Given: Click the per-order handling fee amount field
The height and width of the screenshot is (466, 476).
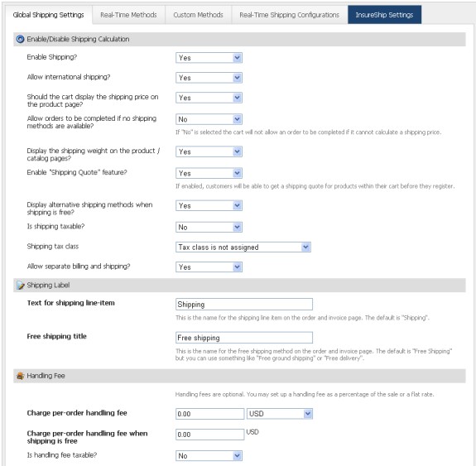Looking at the screenshot, I should tap(209, 414).
